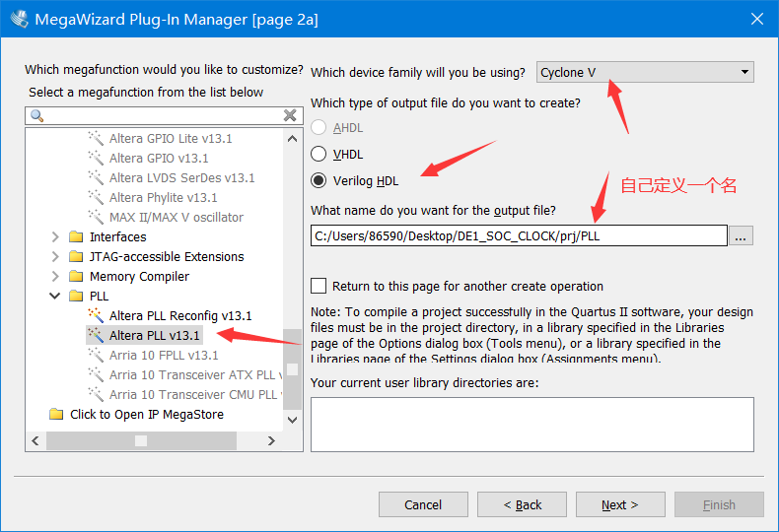Enable Return to this page for another create operation
The width and height of the screenshot is (779, 532).
(319, 286)
